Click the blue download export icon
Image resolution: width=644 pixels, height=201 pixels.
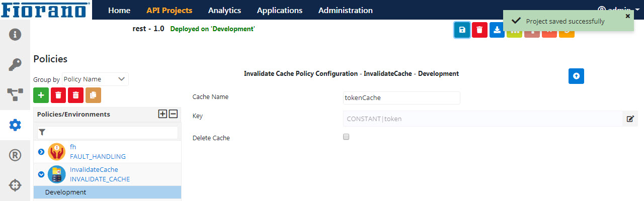pyautogui.click(x=497, y=30)
